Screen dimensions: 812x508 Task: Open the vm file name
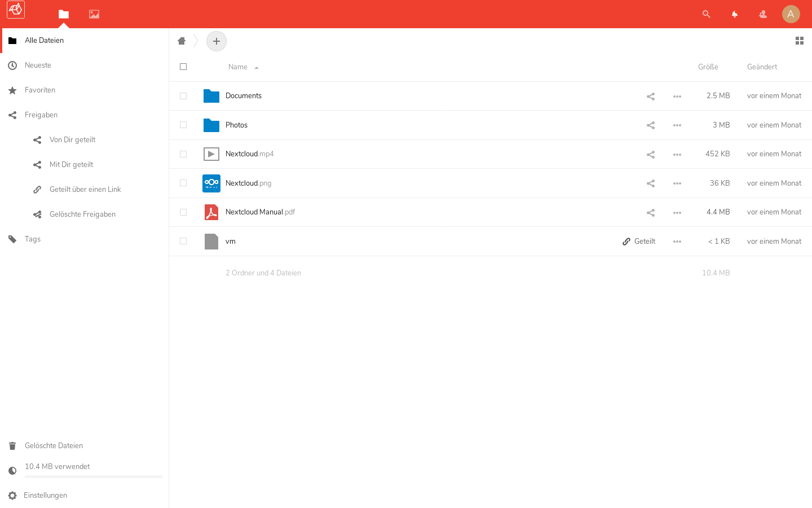231,242
